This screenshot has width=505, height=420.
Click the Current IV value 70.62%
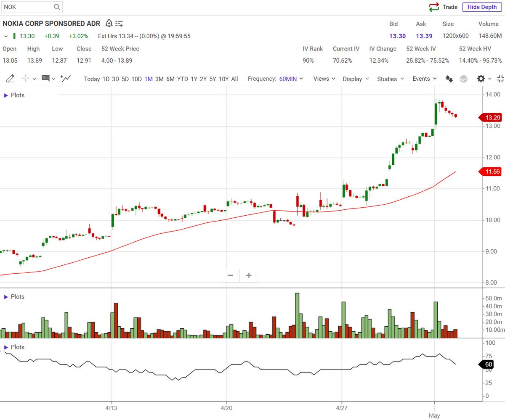pos(342,61)
